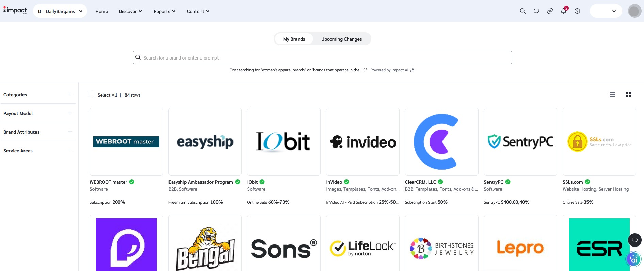Viewport: 644px width, 271px height.
Task: Click InVideo verified checkmark badge
Action: 347,182
